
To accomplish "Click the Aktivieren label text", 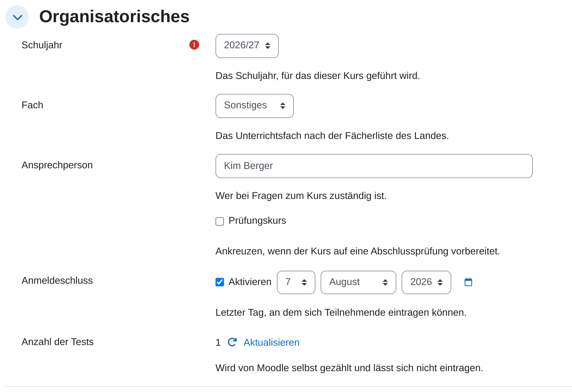I will [x=250, y=282].
